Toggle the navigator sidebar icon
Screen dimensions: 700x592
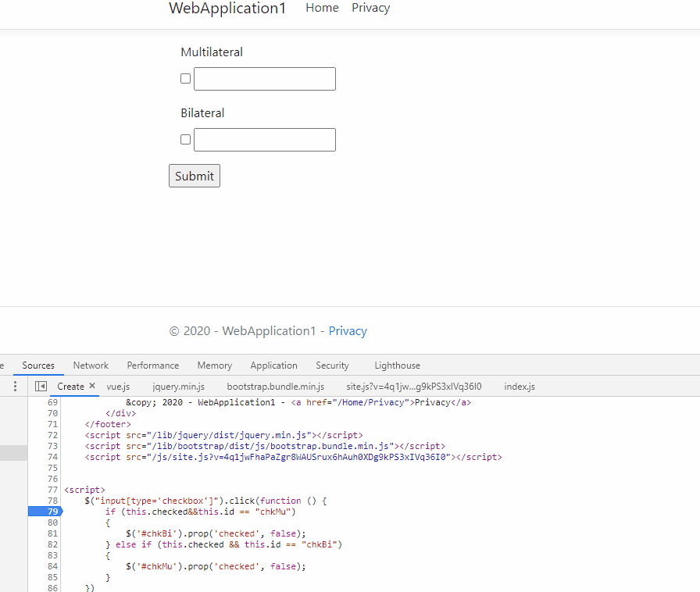(41, 386)
